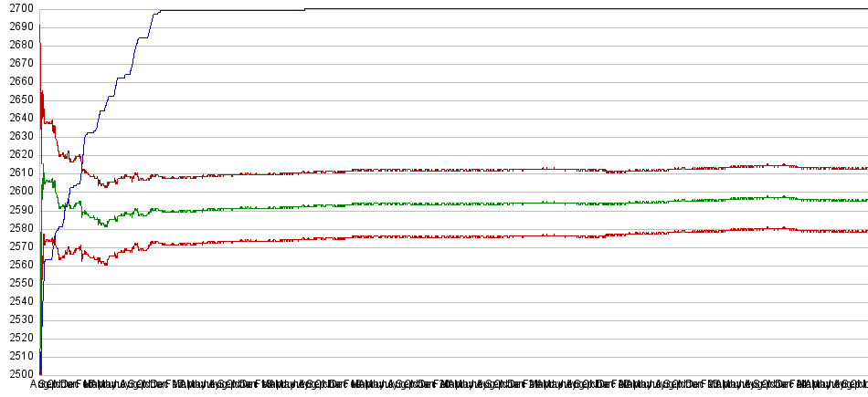Image resolution: width=868 pixels, height=397 pixels.
Task: Click the 2540 y-axis label
Action: (x=18, y=301)
